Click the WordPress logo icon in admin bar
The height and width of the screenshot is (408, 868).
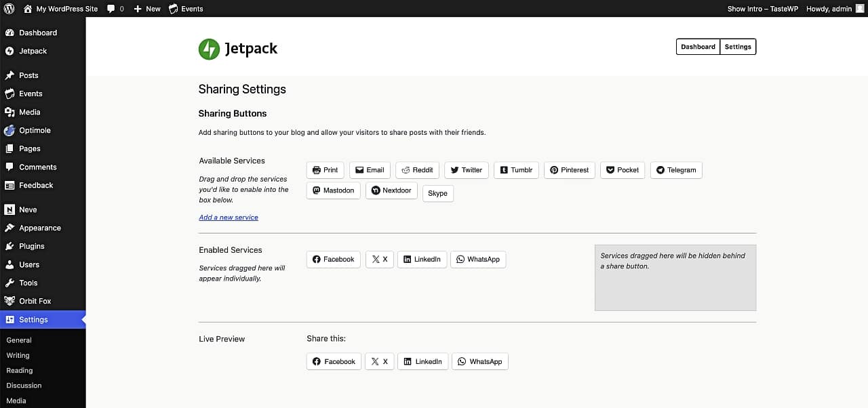click(x=9, y=9)
